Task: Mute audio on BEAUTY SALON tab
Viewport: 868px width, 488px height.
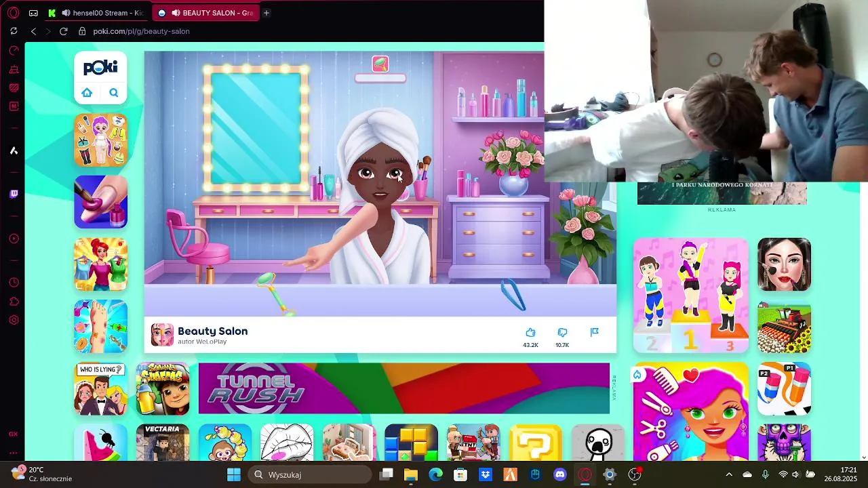Action: pos(176,13)
